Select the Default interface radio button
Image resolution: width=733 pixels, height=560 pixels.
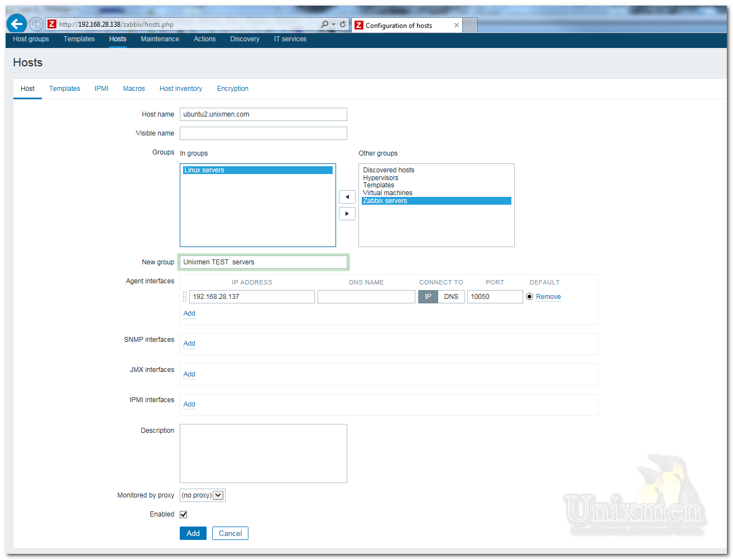(x=529, y=297)
